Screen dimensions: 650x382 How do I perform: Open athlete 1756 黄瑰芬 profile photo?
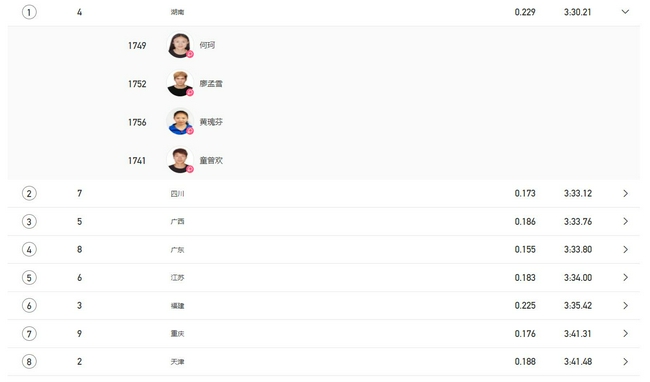click(180, 122)
